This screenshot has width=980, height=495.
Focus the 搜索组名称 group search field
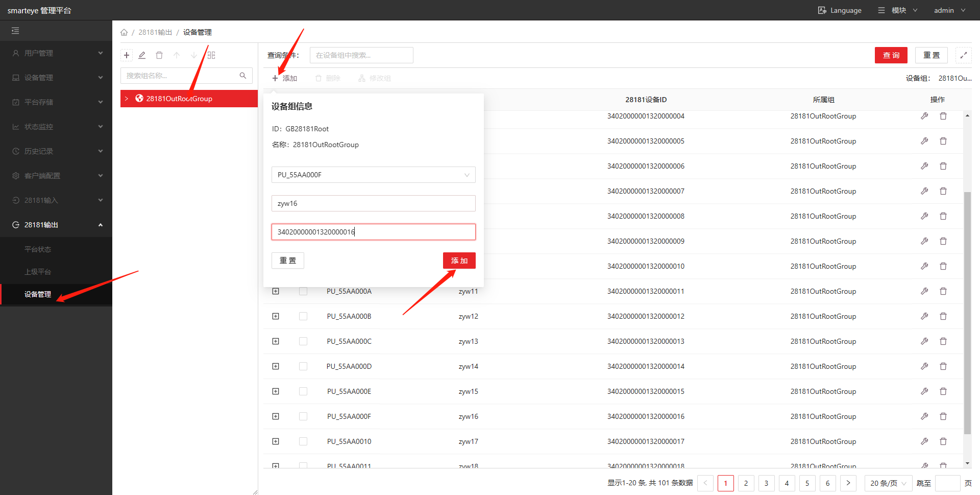click(186, 76)
